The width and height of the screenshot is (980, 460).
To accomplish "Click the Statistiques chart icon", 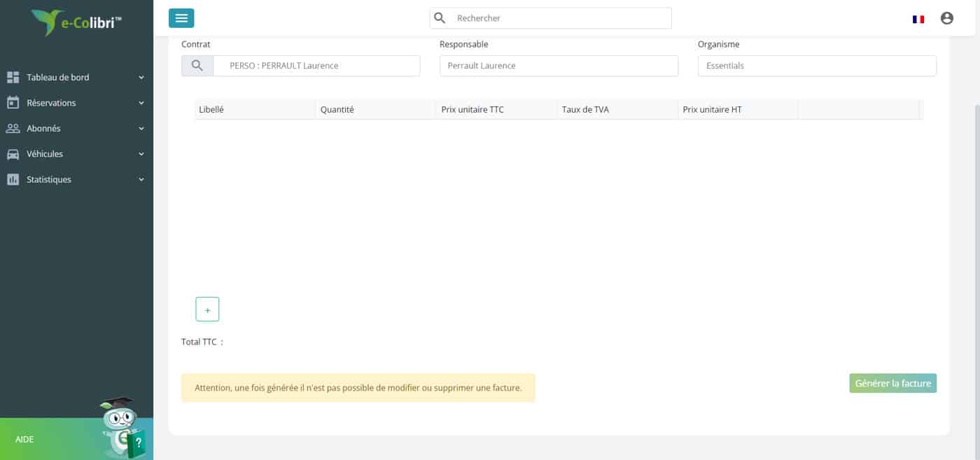I will 13,179.
